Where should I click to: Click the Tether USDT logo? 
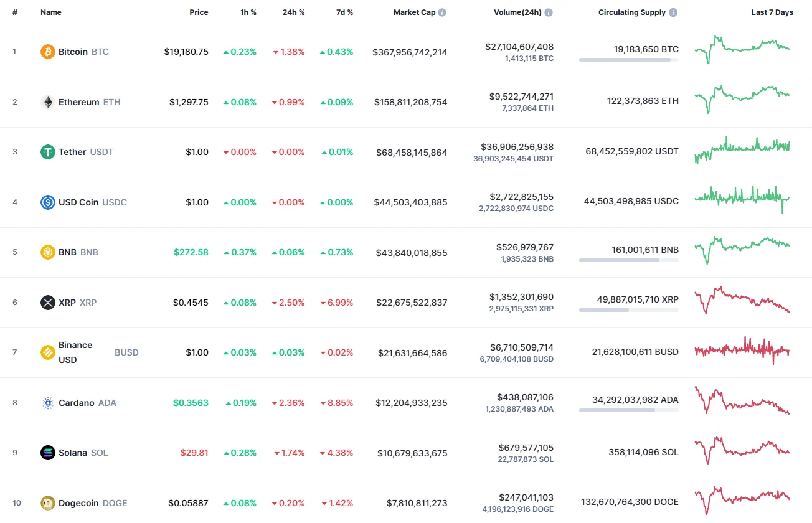tap(49, 152)
